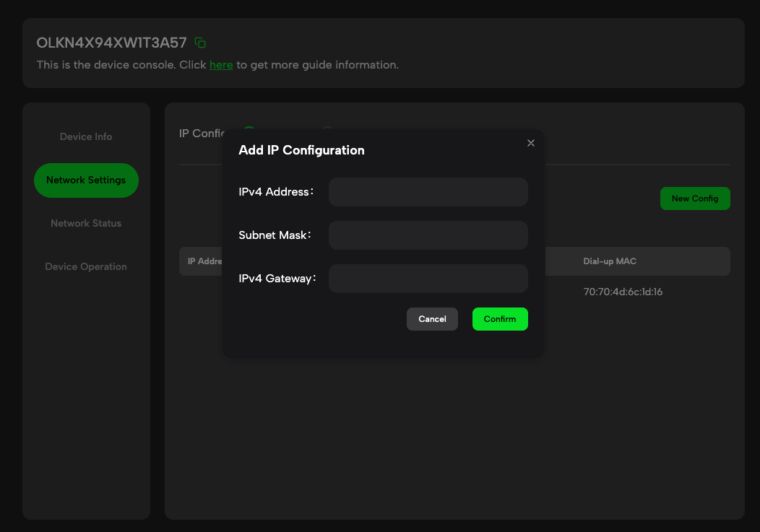The height and width of the screenshot is (532, 760).
Task: Click the device name OLKN4X94XW1T3A57
Action: coord(111,42)
